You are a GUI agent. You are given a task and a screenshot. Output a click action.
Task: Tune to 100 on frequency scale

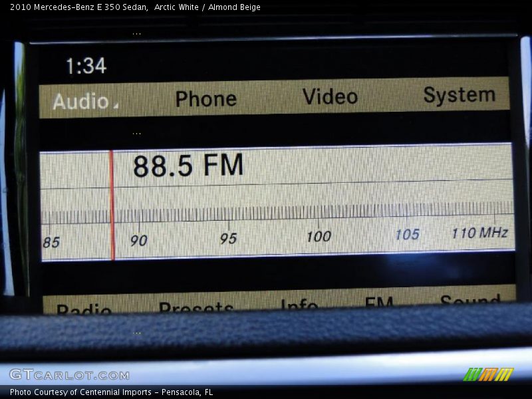click(319, 237)
